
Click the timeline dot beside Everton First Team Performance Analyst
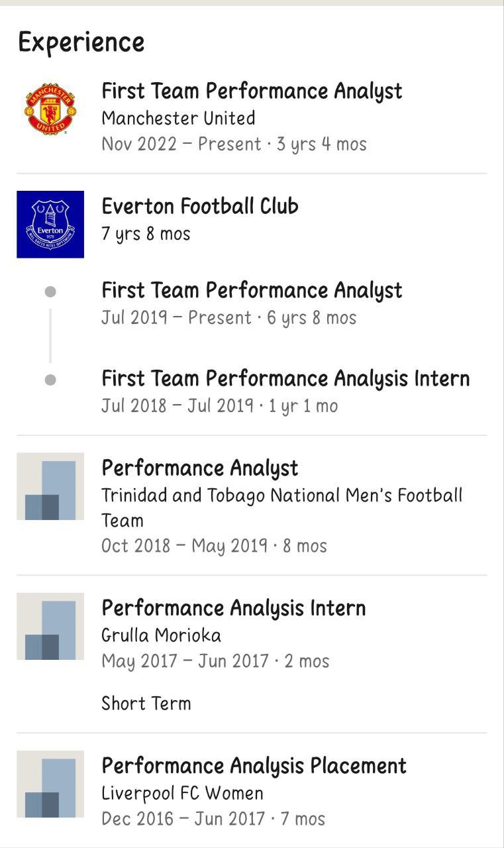pos(50,291)
